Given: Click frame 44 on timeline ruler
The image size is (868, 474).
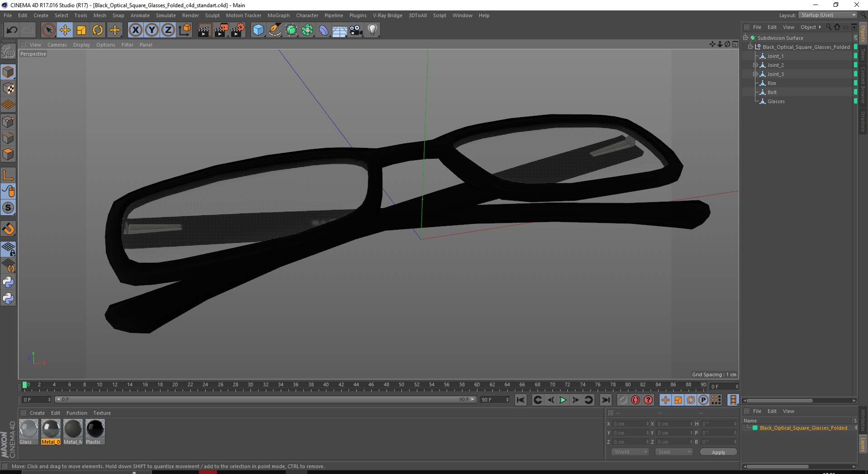Looking at the screenshot, I should coord(356,385).
